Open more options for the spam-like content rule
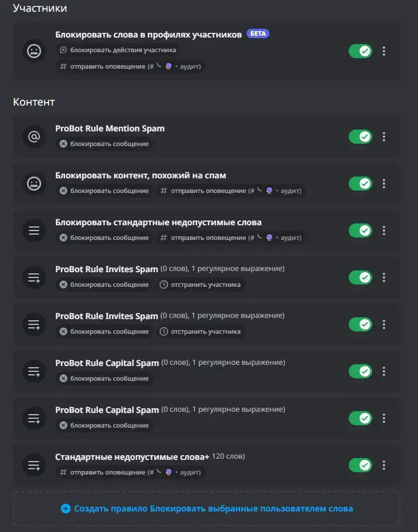418x532 pixels. 384,184
